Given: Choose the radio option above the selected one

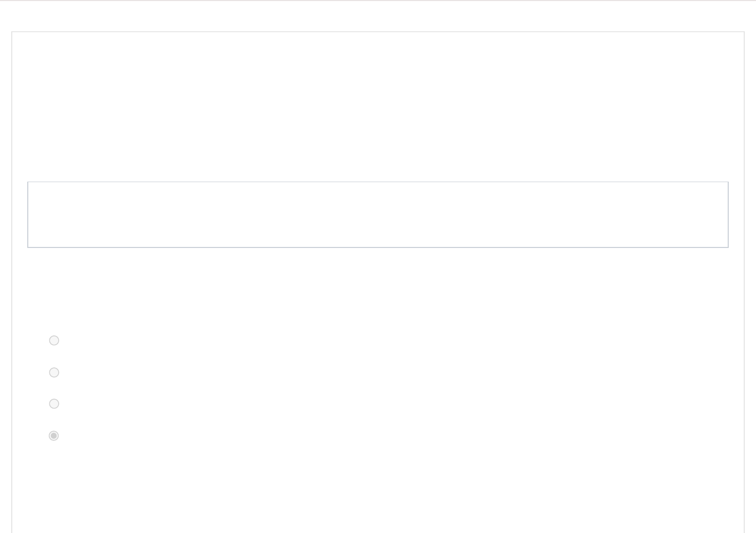Looking at the screenshot, I should pyautogui.click(x=54, y=404).
